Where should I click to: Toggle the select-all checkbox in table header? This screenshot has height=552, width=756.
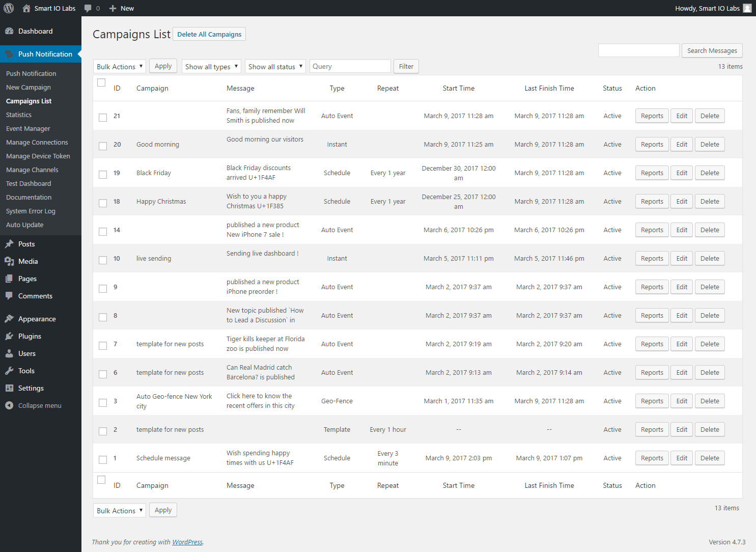point(101,82)
